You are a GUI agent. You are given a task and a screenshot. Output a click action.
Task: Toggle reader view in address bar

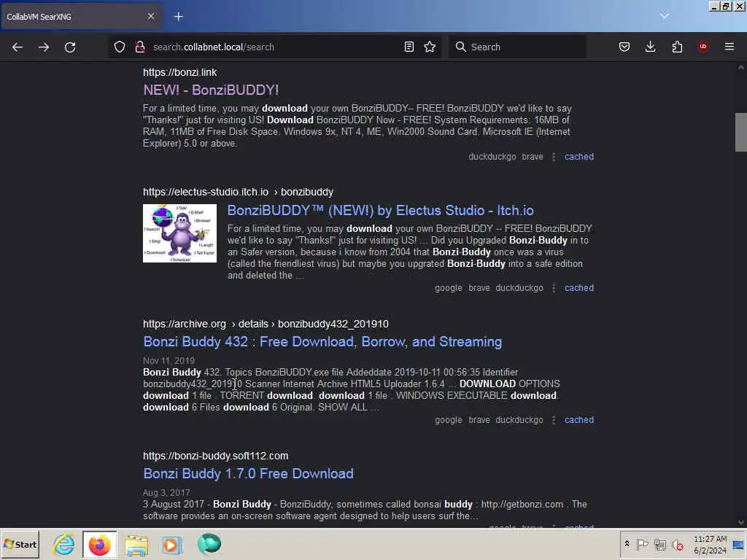[x=409, y=47]
